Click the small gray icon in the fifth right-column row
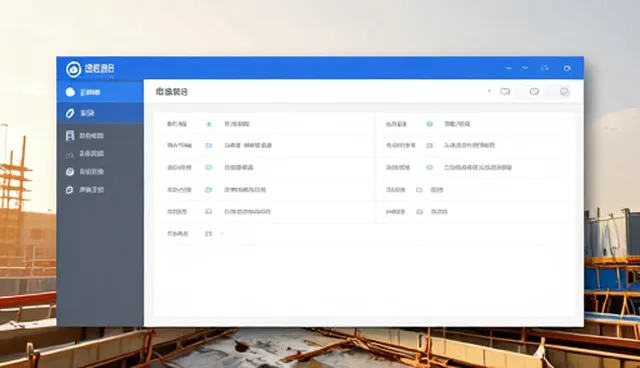 tap(419, 212)
